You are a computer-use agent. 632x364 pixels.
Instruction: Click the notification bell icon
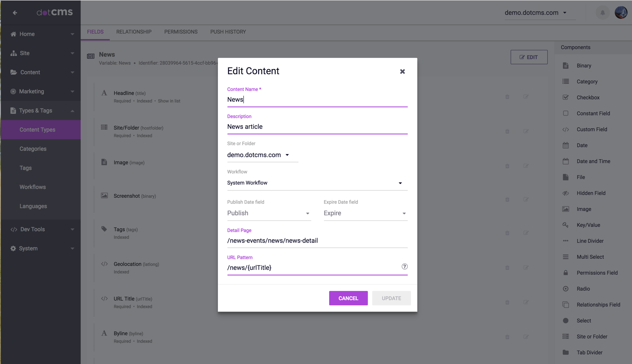pos(602,13)
